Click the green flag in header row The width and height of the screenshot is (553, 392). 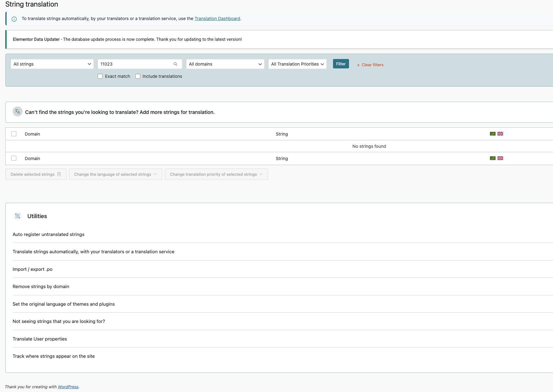coord(492,134)
